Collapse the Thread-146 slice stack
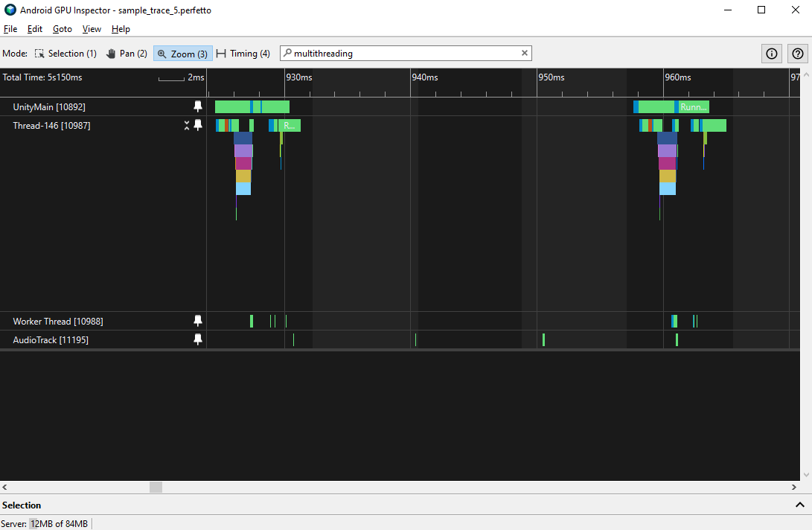The width and height of the screenshot is (812, 530). click(186, 125)
